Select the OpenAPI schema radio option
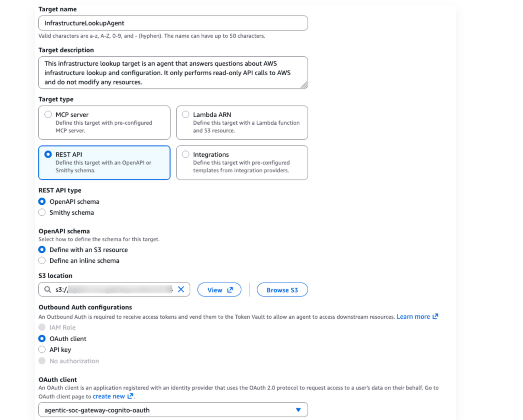The image size is (523, 420). pos(42,201)
